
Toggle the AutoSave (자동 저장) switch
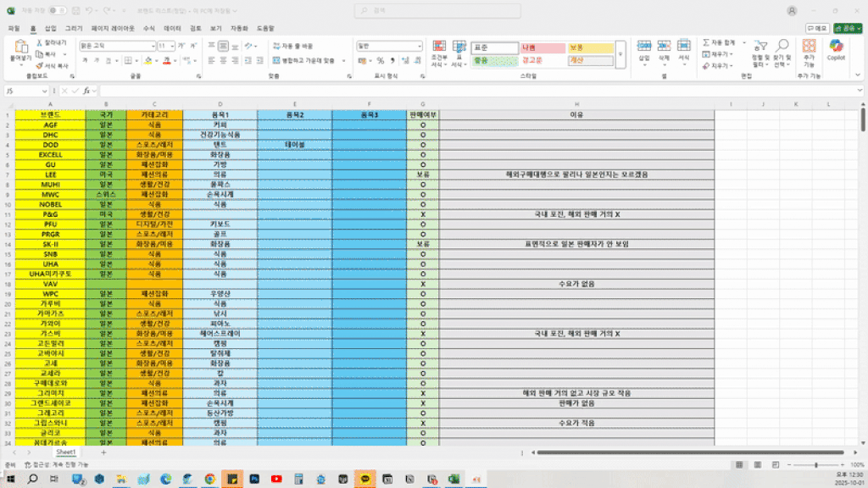pyautogui.click(x=58, y=10)
